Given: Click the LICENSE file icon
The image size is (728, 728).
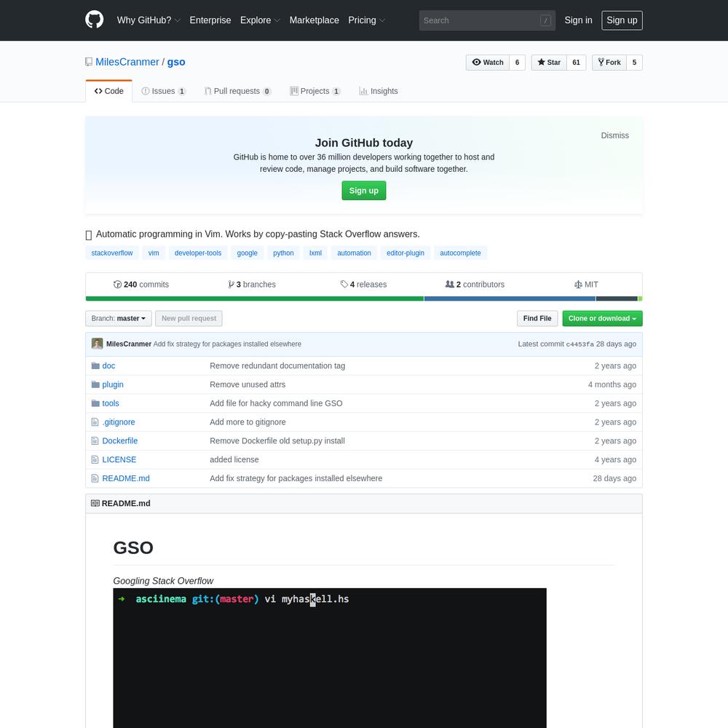Looking at the screenshot, I should [x=95, y=459].
